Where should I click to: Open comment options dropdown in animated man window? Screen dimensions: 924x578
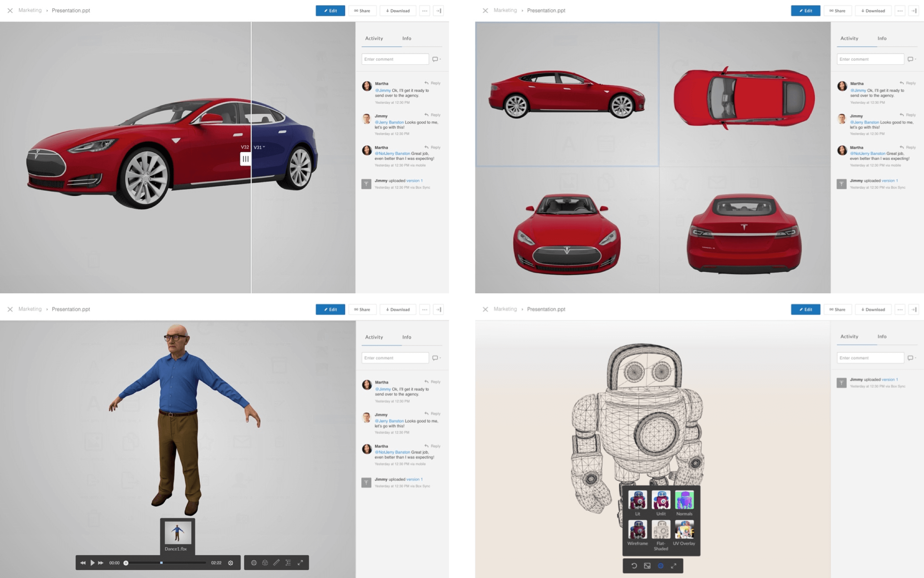436,358
